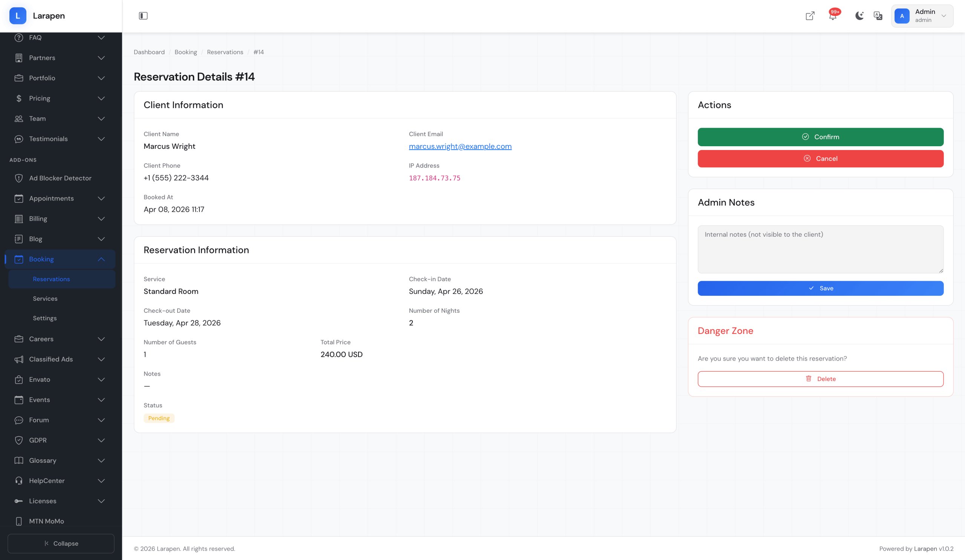This screenshot has width=965, height=560.
Task: Collapse the Booking menu chevron
Action: click(101, 259)
